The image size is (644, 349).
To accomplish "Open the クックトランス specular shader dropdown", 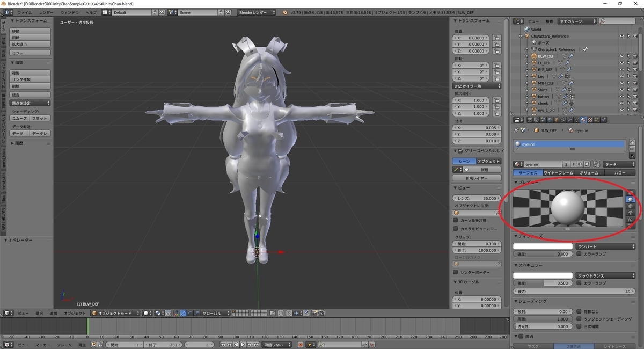I will (x=605, y=275).
